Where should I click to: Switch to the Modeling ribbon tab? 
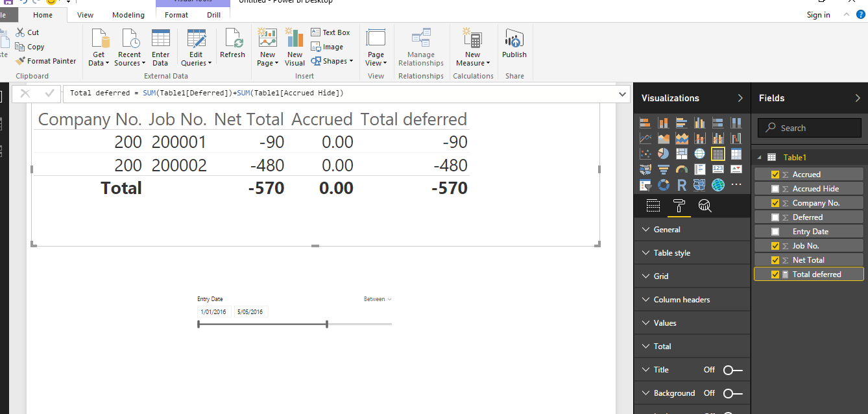[128, 15]
